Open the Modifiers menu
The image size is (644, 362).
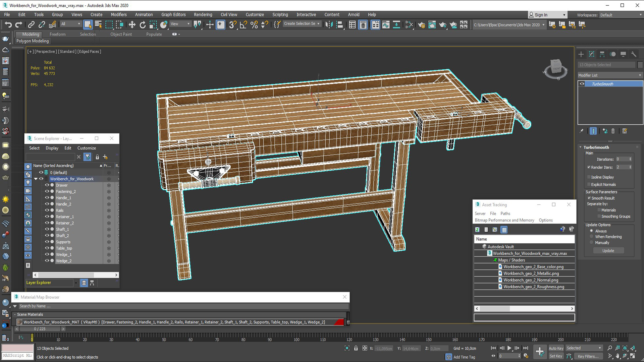(x=119, y=14)
